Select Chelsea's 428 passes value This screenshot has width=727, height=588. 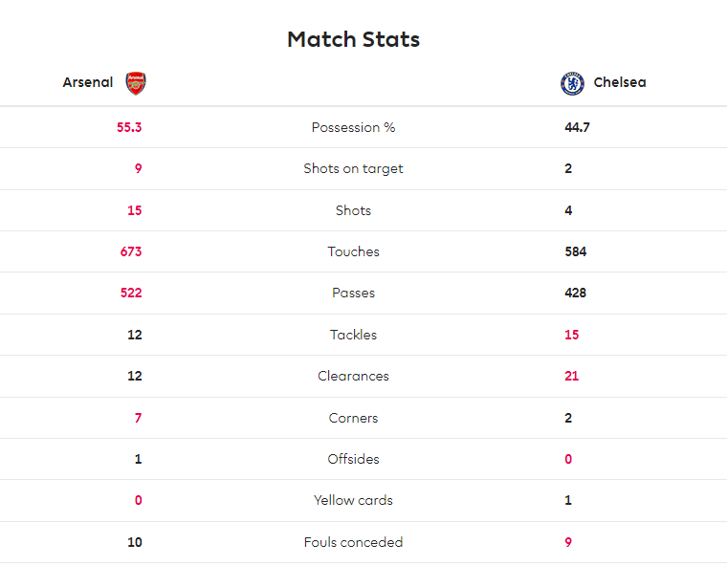point(576,293)
